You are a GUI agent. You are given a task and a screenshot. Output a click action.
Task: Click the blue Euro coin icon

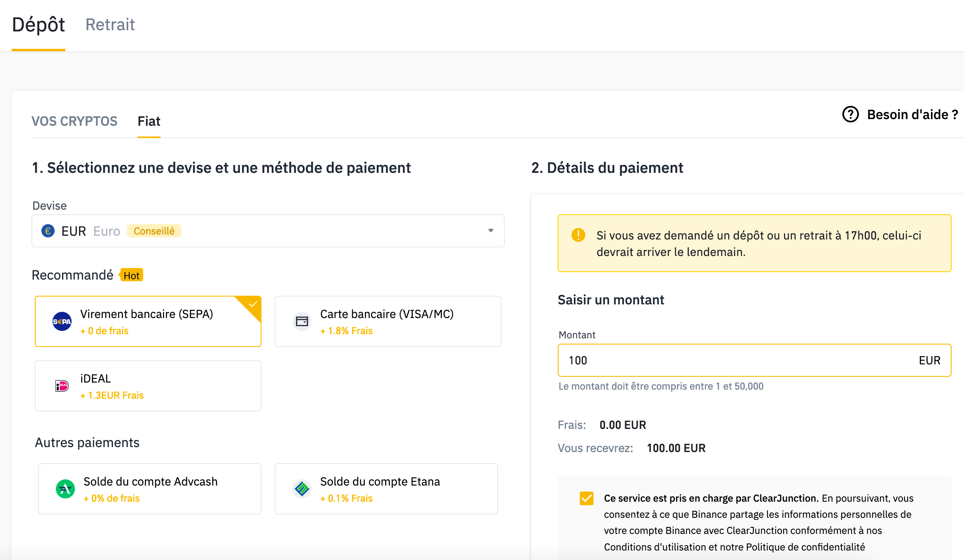(x=48, y=231)
